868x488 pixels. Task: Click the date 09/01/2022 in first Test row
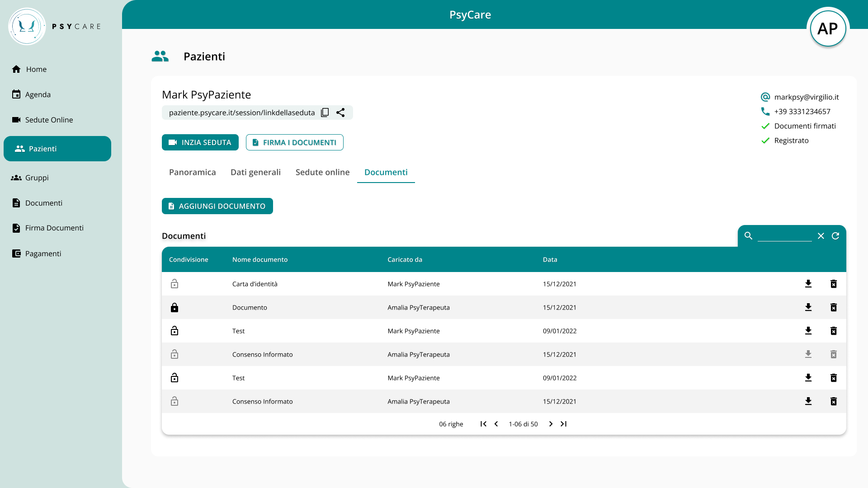560,331
